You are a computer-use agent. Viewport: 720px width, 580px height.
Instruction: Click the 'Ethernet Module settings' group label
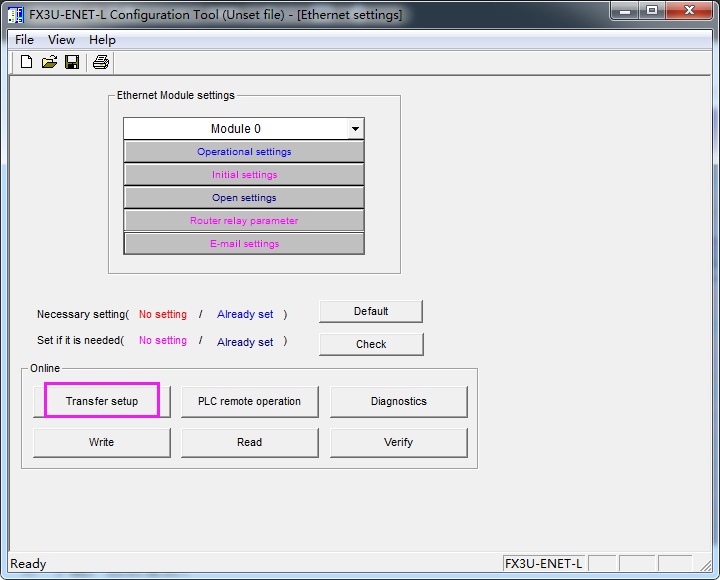[176, 95]
